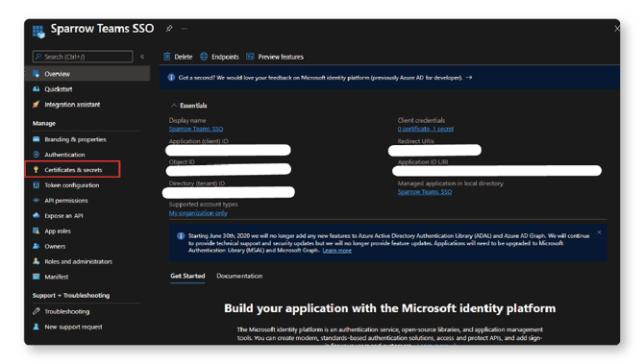
Task: Focus the Search (Ctrl+/) box
Action: (x=83, y=57)
